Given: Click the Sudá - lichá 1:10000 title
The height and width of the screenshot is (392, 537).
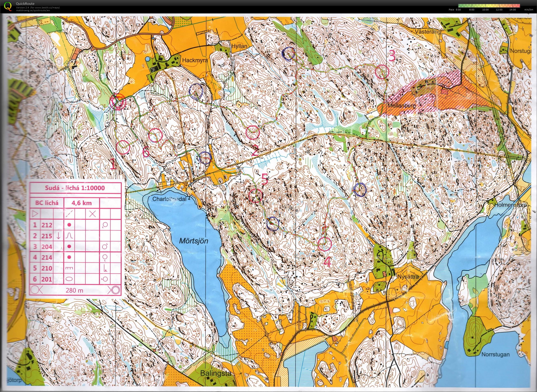Looking at the screenshot, I should (75, 188).
